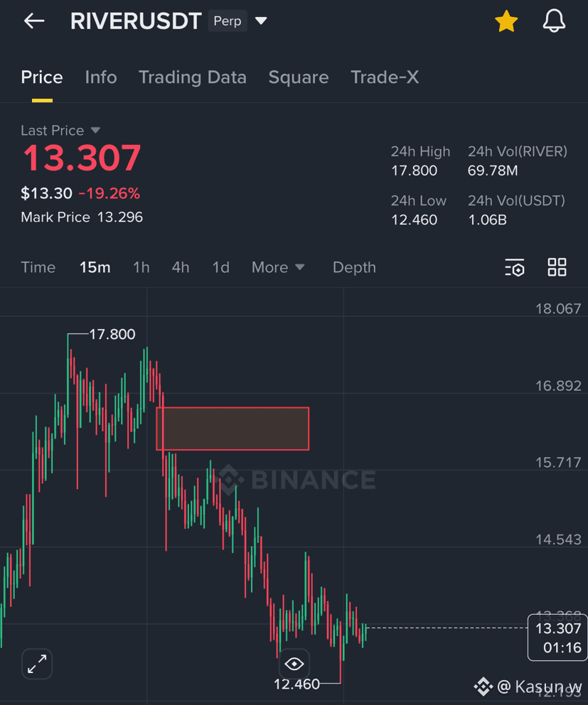The width and height of the screenshot is (588, 705).
Task: Select the Time chart interval
Action: click(x=38, y=267)
